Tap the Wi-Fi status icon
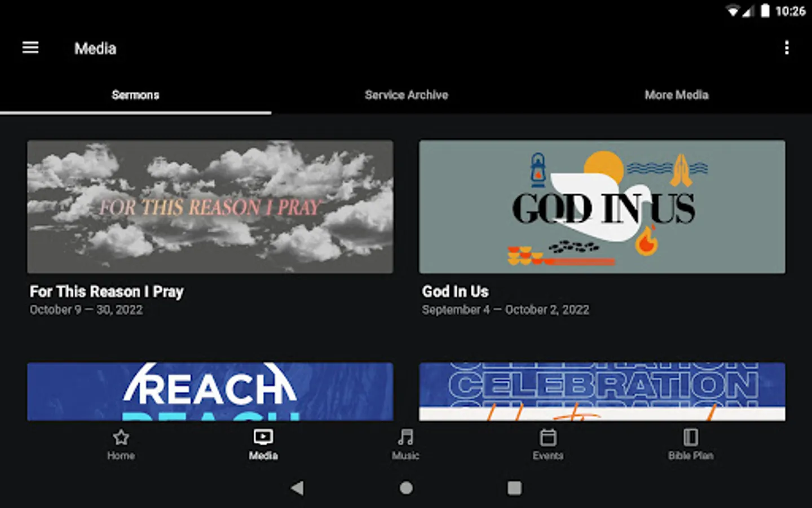 point(732,11)
